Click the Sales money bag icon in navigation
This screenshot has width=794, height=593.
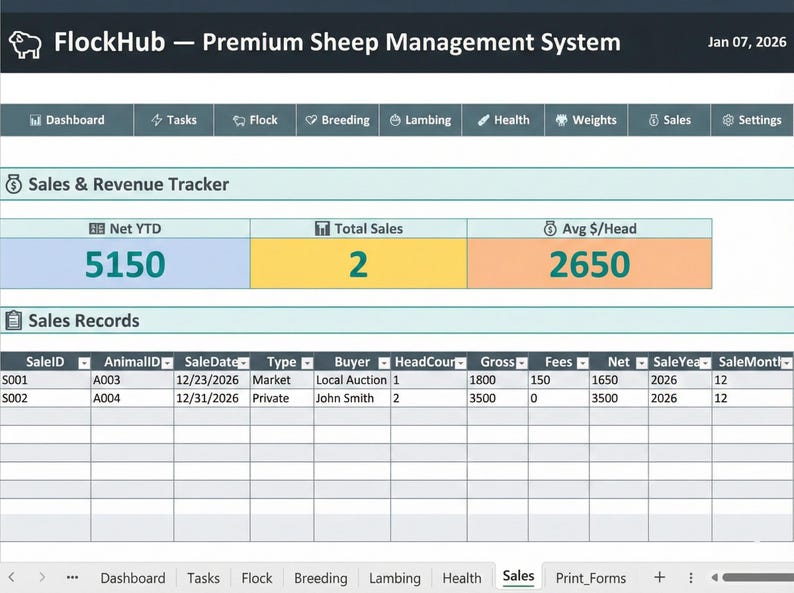tap(654, 120)
